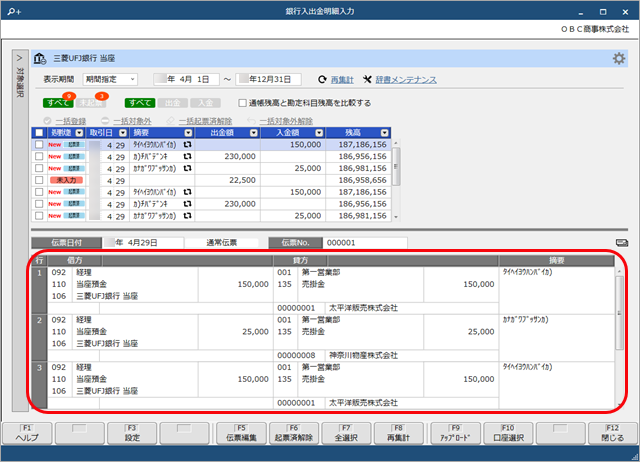Filter by 入金 transactions
The height and width of the screenshot is (462, 640).
205,103
